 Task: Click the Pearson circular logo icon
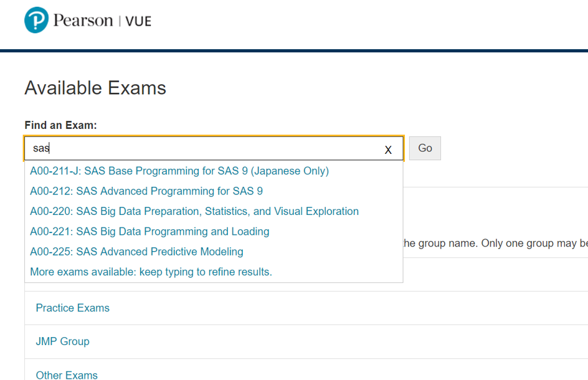click(x=36, y=20)
